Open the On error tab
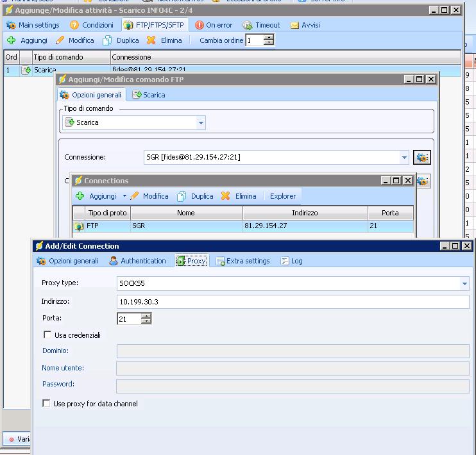476x455 pixels. pyautogui.click(x=214, y=25)
